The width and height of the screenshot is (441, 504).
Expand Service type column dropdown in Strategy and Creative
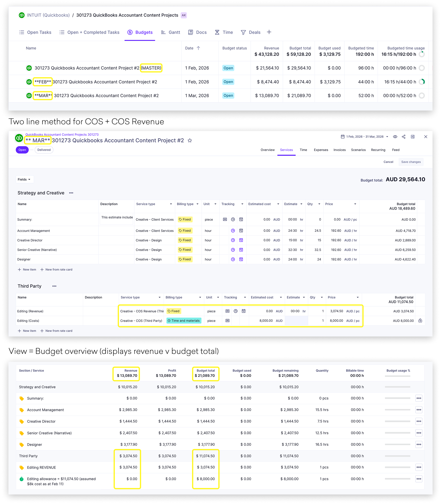click(171, 204)
